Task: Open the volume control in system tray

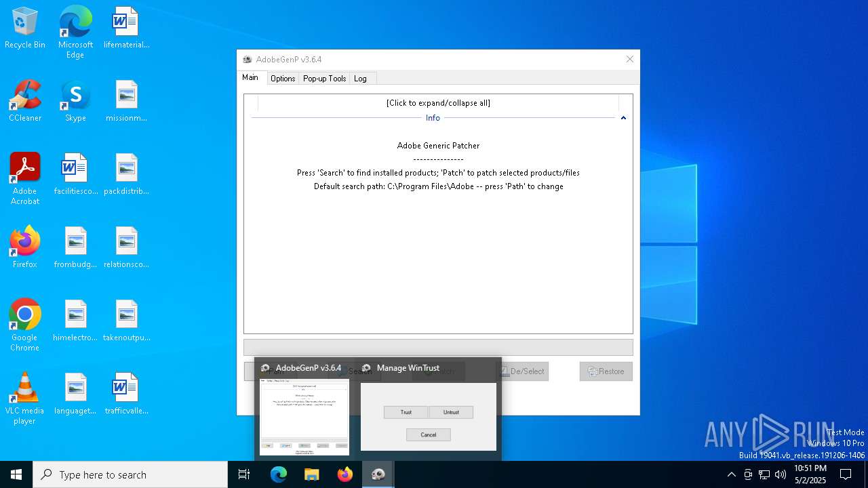Action: click(781, 474)
